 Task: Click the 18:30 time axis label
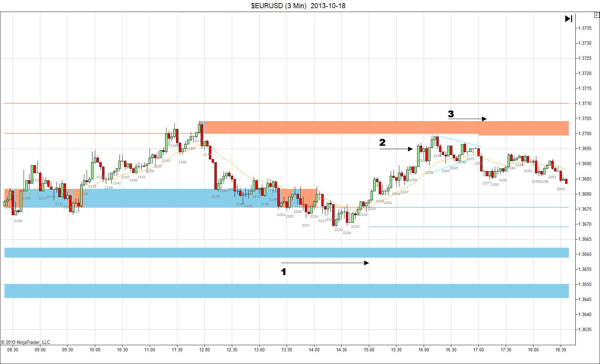click(561, 350)
